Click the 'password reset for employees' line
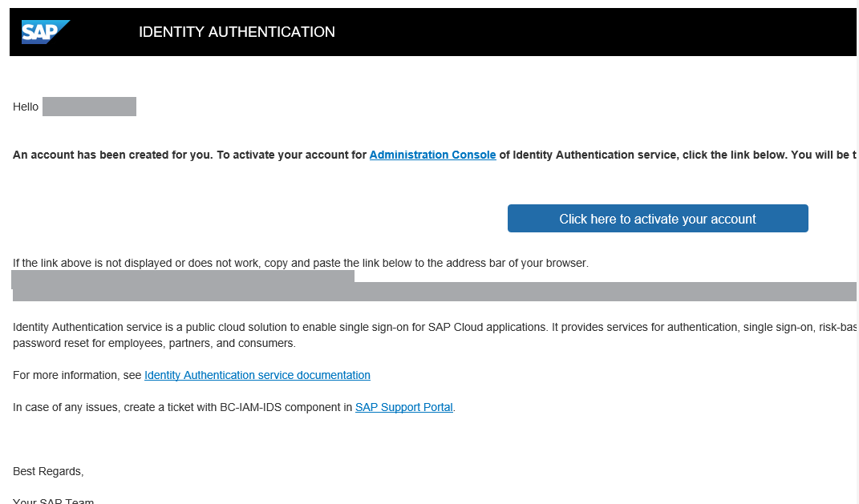The image size is (859, 504). tap(154, 343)
